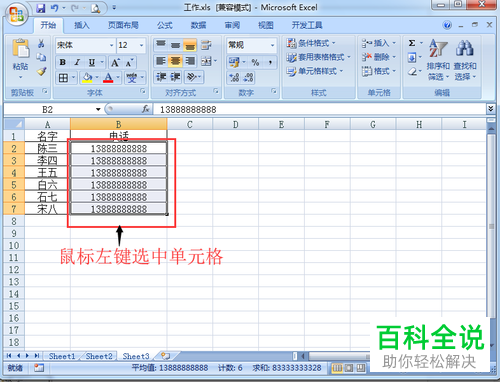This screenshot has height=382, width=500.
Task: Click the Name Box showing B2
Action: coord(47,109)
